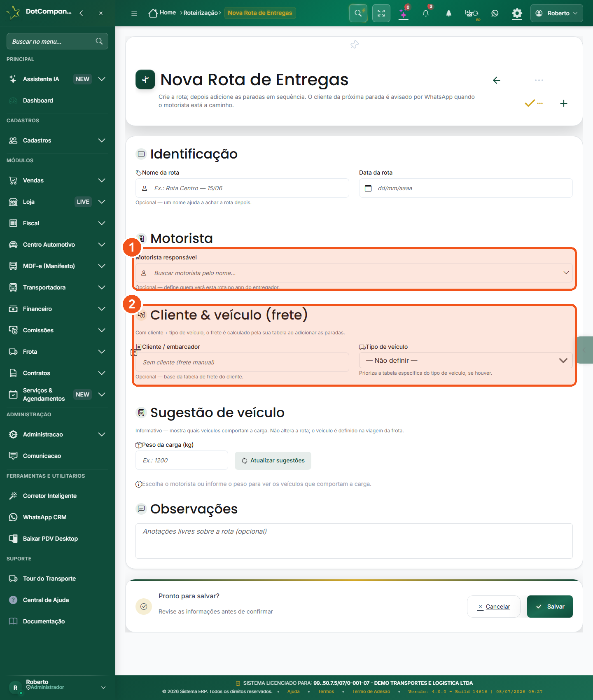This screenshot has height=700, width=593.
Task: Open the Tipo de veículo dropdown
Action: [466, 360]
